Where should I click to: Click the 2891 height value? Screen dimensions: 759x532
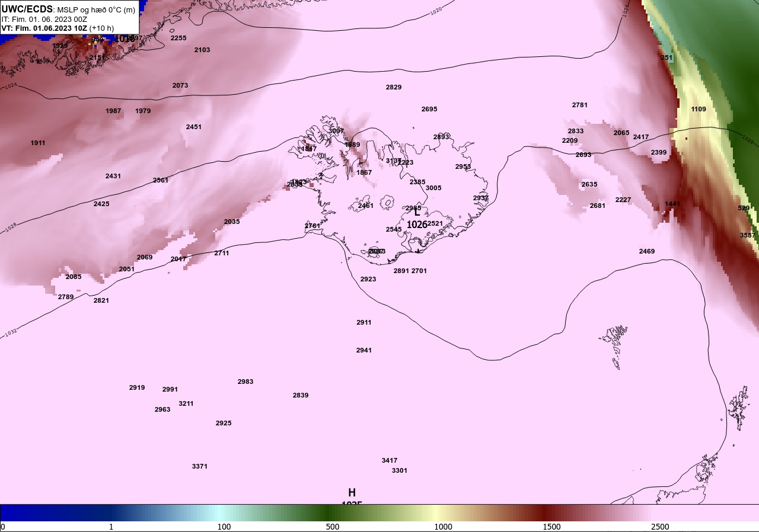pyautogui.click(x=401, y=271)
